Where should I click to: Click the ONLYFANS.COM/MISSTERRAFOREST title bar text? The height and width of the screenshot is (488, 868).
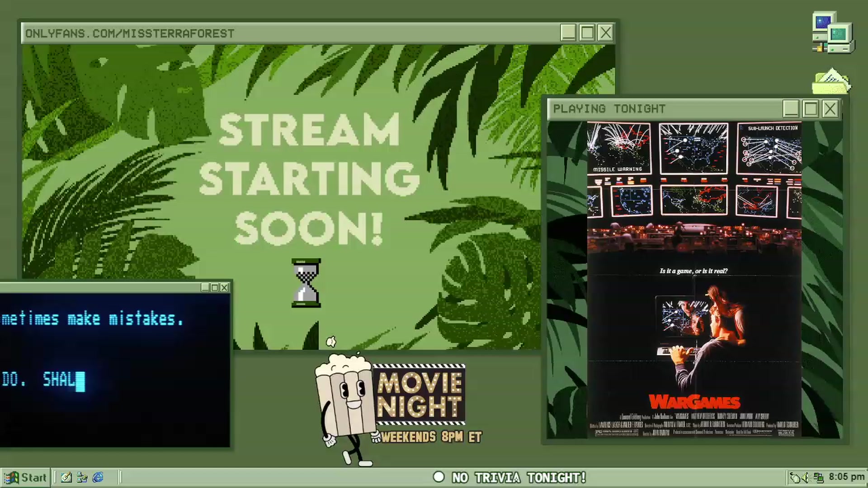130,33
